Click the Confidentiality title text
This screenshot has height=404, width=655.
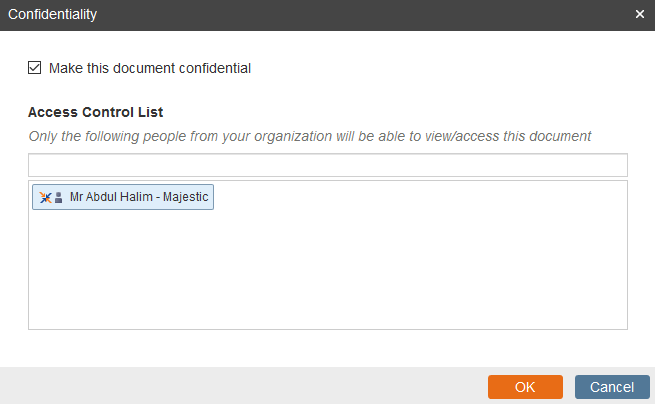(52, 14)
